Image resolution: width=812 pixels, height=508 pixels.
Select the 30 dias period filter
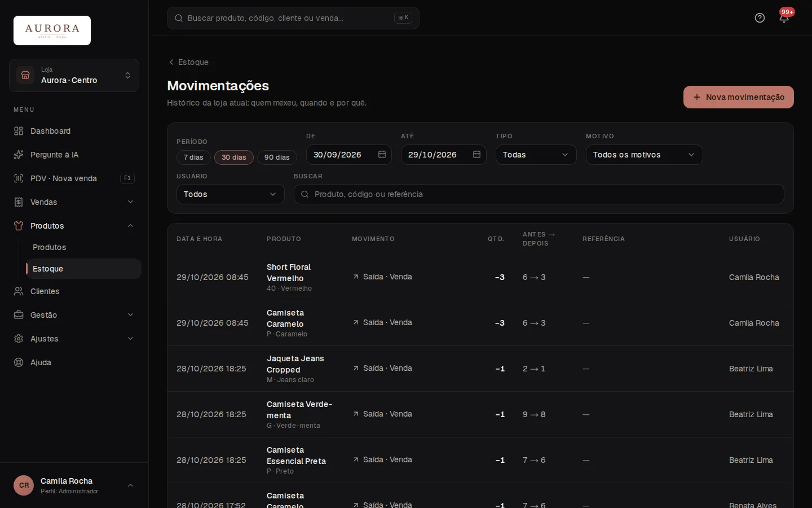click(x=234, y=157)
